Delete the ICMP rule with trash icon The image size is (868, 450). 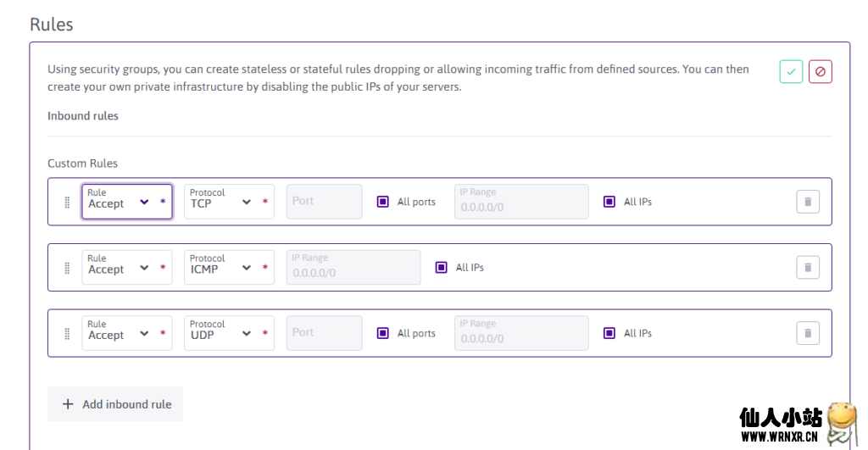[807, 268]
